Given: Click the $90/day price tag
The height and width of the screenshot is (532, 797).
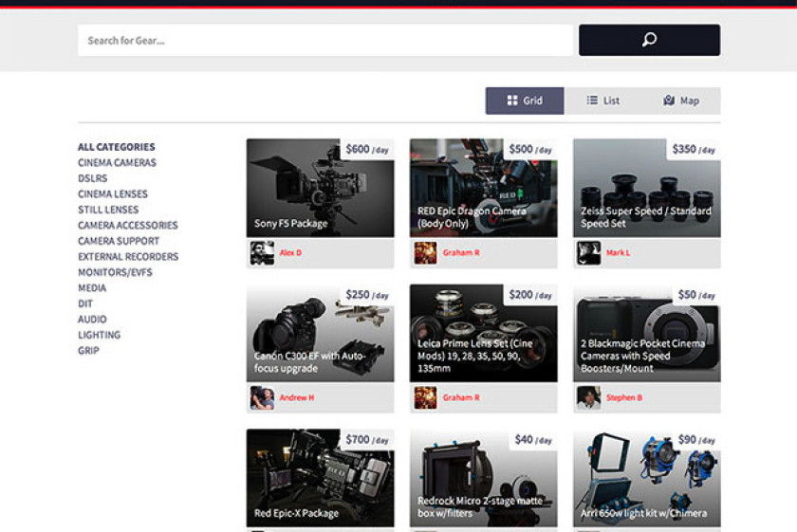Looking at the screenshot, I should tap(696, 439).
